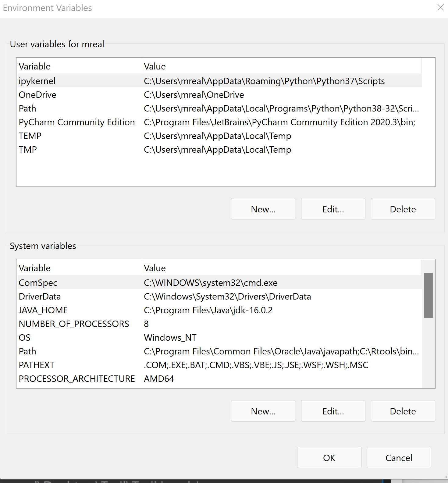The height and width of the screenshot is (483, 448).
Task: Select the OneDrive user variable
Action: [x=37, y=95]
